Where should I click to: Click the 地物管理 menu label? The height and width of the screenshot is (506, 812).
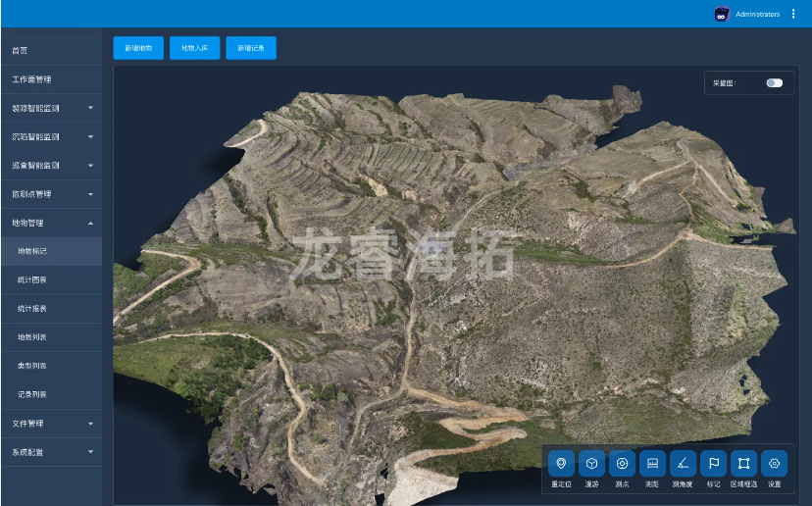coord(28,223)
